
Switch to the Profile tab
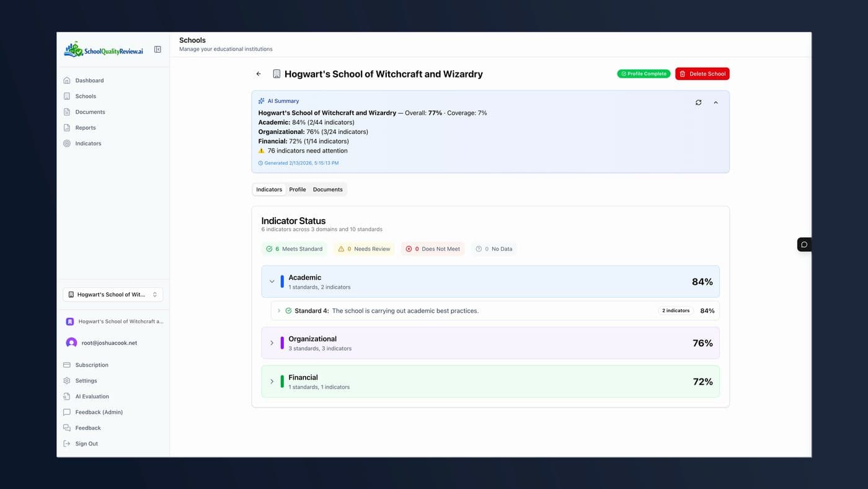(298, 190)
